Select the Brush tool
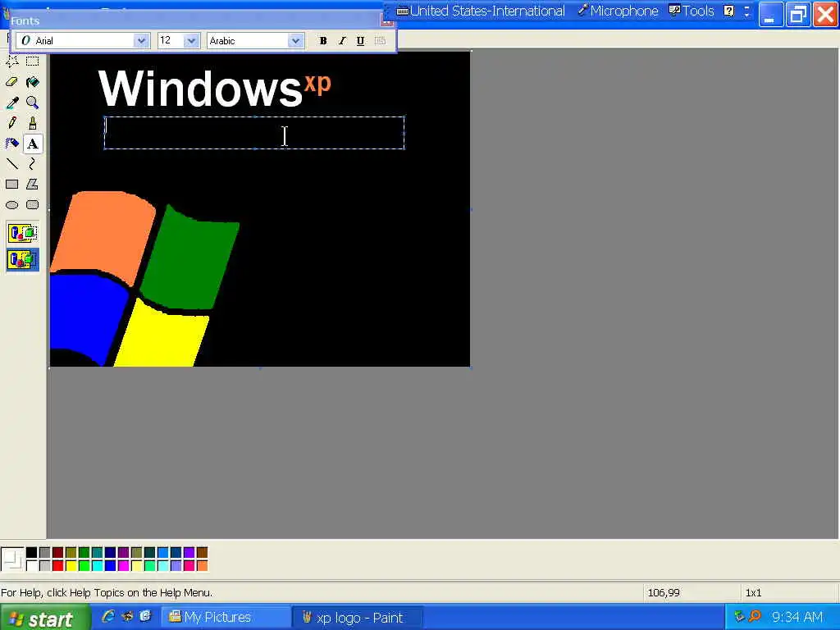 (x=33, y=123)
